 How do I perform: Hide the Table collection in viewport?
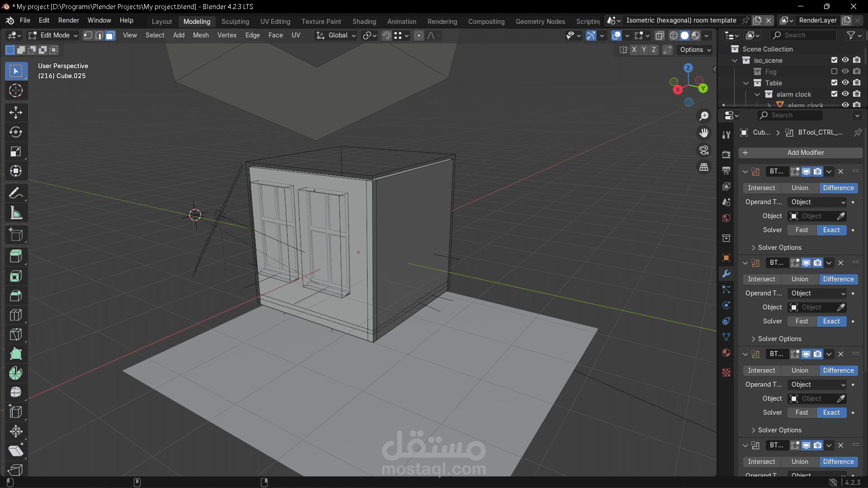pos(845,83)
